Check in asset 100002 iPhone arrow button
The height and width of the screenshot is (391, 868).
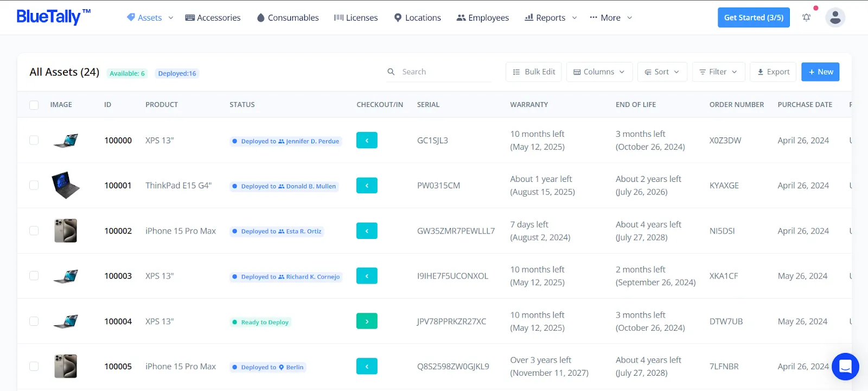coord(367,231)
